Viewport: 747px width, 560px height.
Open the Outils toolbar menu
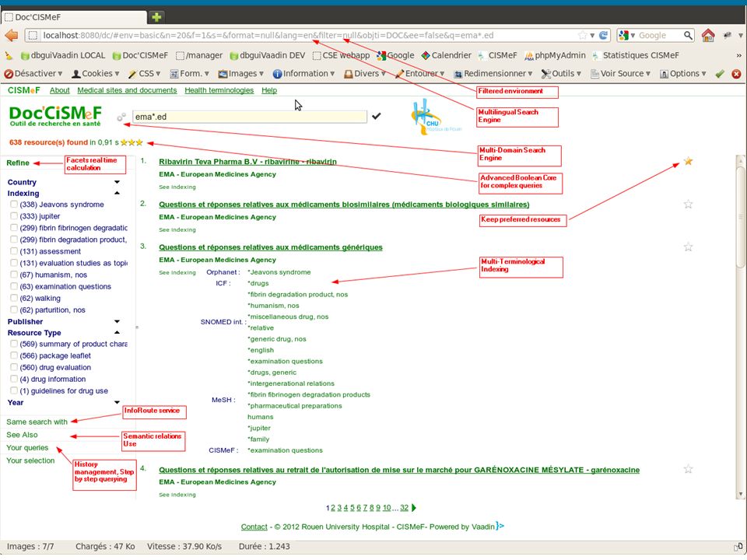[x=561, y=74]
